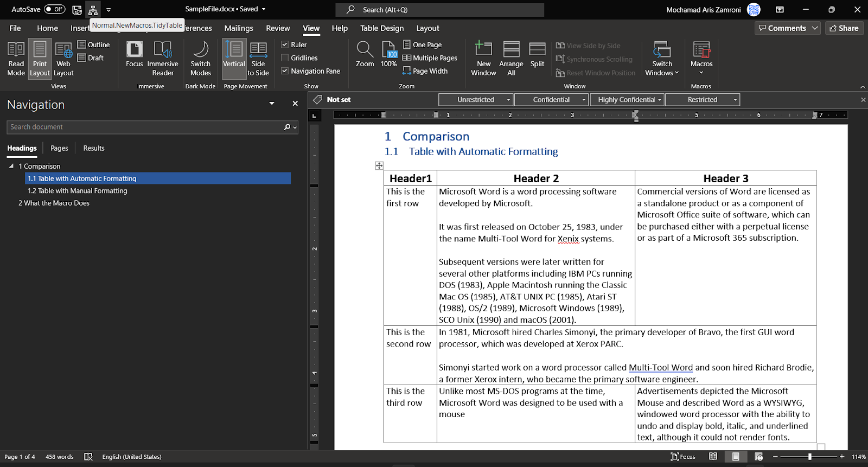Go to 2 What the Macro Does heading
868x467 pixels.
tap(54, 203)
